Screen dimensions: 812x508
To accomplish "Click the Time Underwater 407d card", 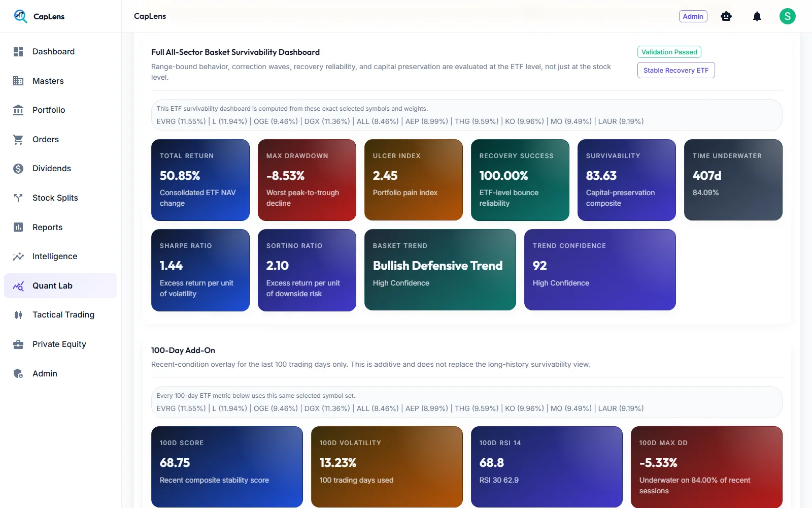I will click(x=733, y=180).
